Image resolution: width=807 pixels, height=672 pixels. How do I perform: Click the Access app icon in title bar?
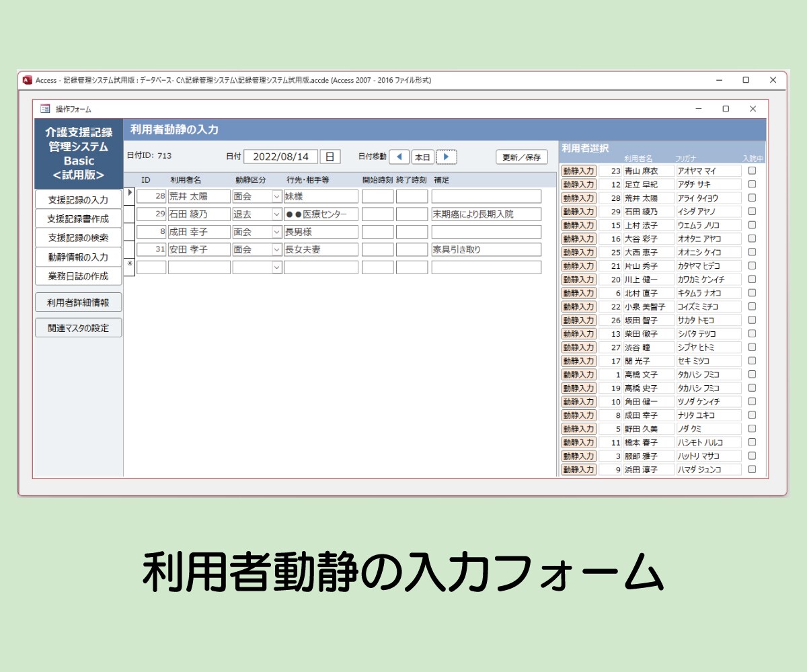28,80
